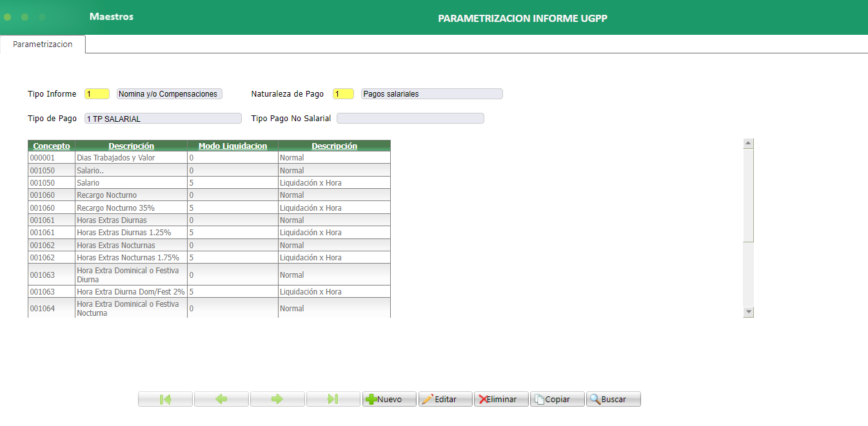Click the Editar button

tap(445, 399)
